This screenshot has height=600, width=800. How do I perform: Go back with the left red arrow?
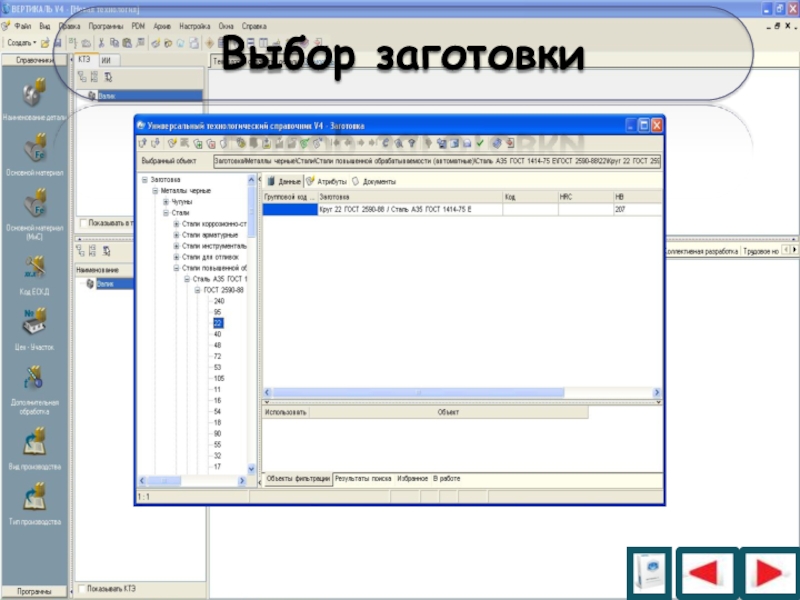706,574
